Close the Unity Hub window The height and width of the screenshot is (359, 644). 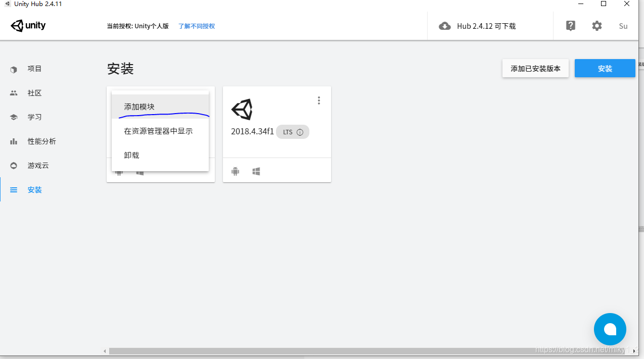point(627,4)
